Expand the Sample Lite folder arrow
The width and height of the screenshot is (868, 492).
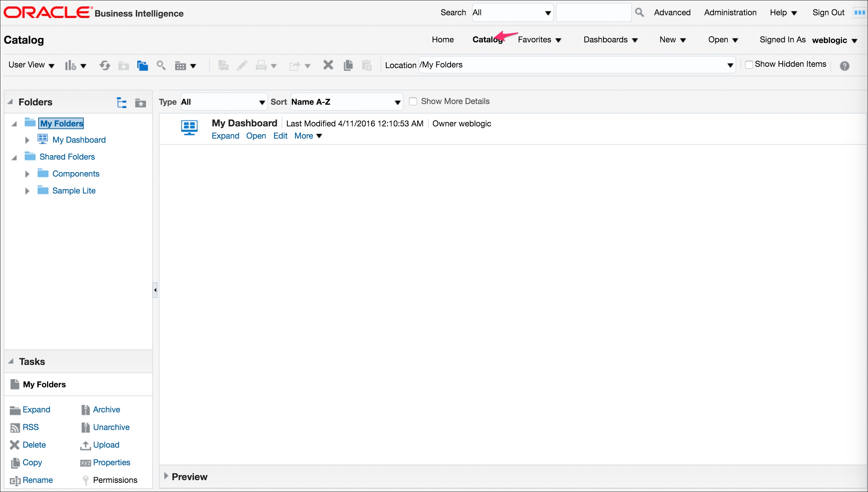coord(27,191)
